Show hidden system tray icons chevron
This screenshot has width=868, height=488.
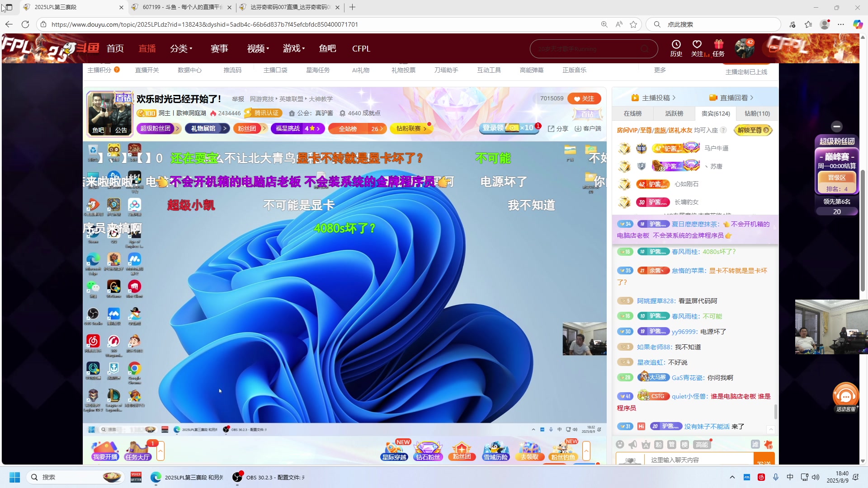pyautogui.click(x=732, y=477)
